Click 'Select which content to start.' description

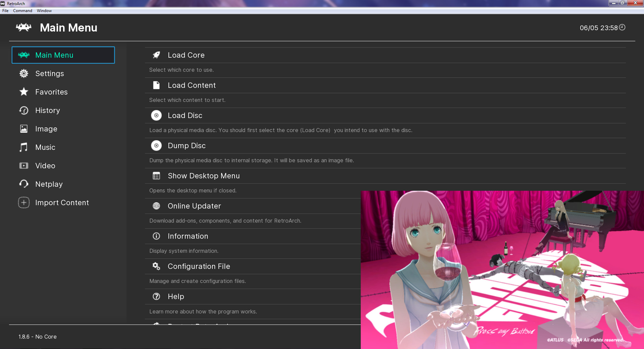(x=187, y=100)
